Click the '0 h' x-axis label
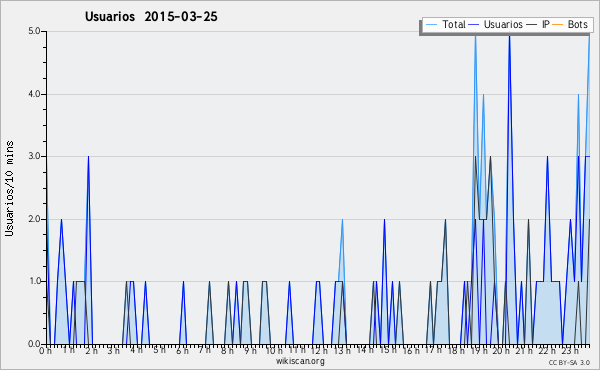 tap(45, 351)
